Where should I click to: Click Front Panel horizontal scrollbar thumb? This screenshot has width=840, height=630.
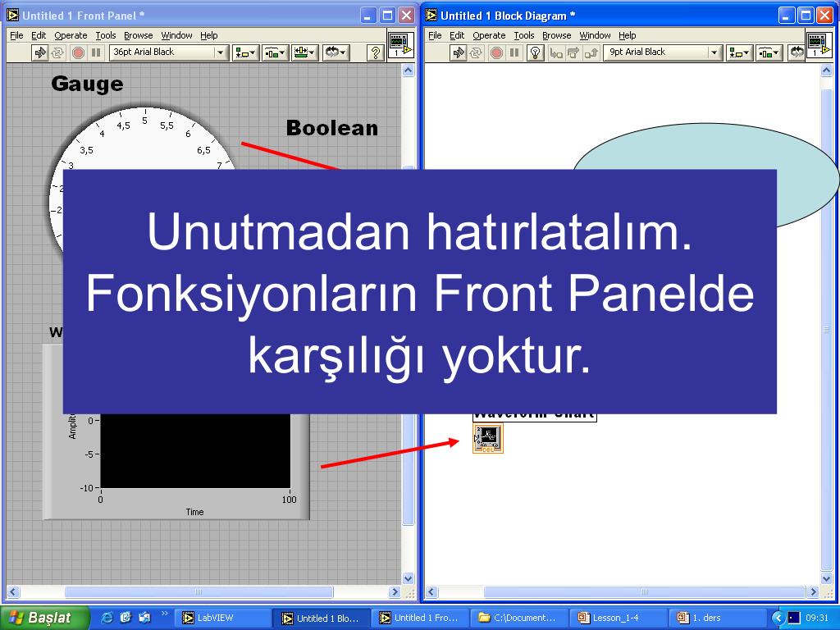[199, 592]
